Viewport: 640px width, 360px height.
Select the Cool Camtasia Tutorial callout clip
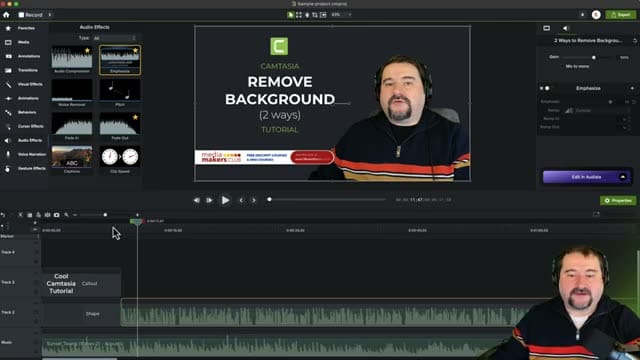tap(82, 283)
